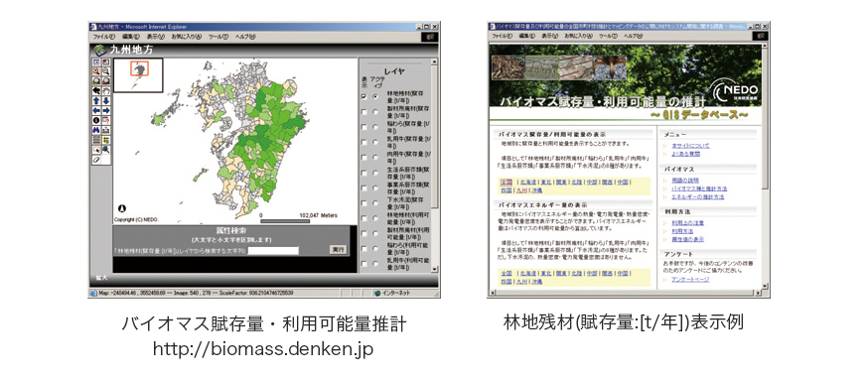Check display box for 乳用牛(賦存量) layer

coord(363,142)
